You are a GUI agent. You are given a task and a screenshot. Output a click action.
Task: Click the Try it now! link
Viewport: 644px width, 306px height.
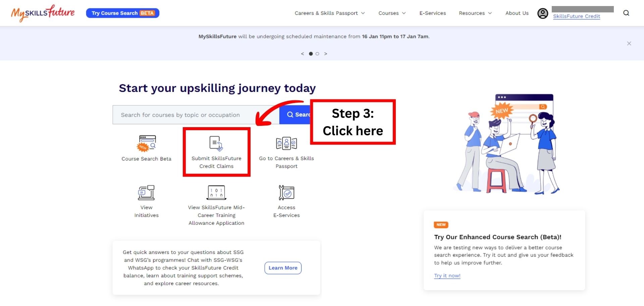(x=447, y=275)
